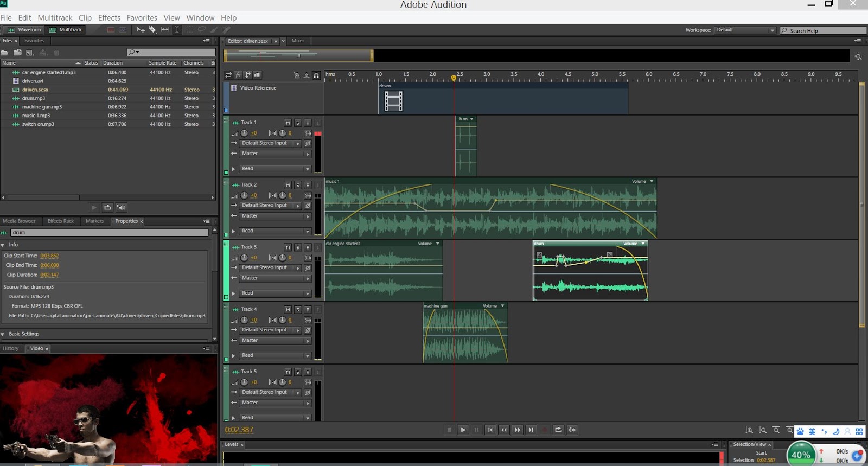Open the Effects menu

pyautogui.click(x=109, y=18)
